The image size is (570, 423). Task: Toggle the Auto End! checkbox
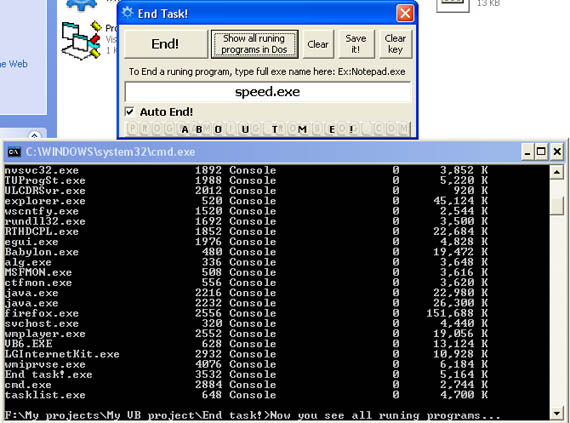tap(129, 112)
